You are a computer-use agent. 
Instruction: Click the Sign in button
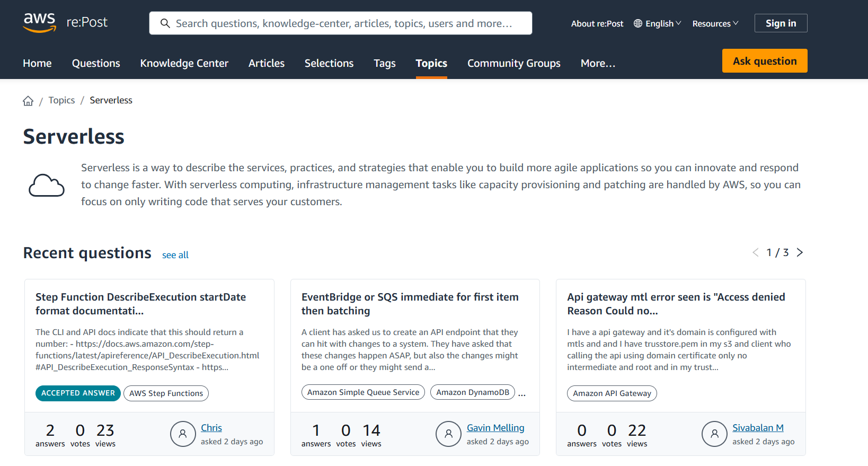tap(781, 23)
